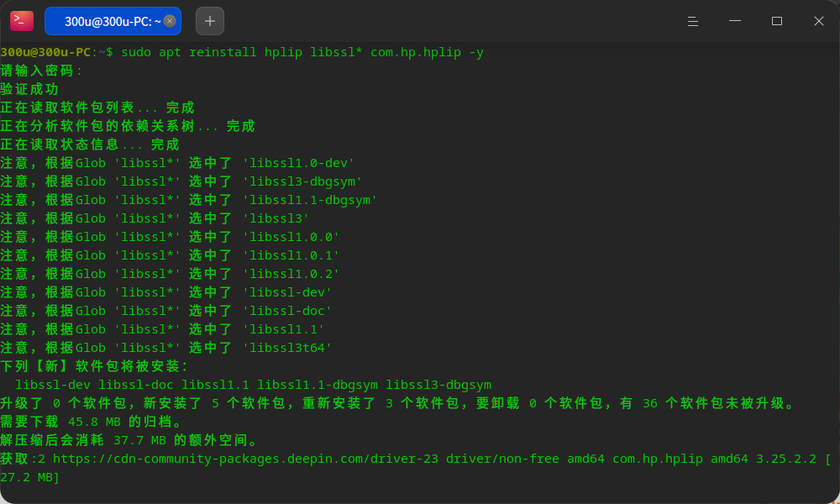Image resolution: width=840 pixels, height=504 pixels.
Task: Click the terminal app icon in title bar
Action: point(22,21)
